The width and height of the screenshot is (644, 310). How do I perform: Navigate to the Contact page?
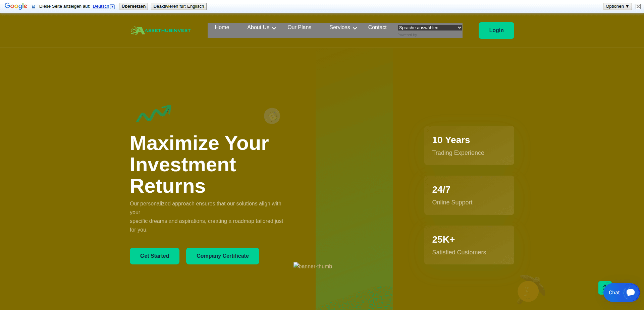(377, 27)
